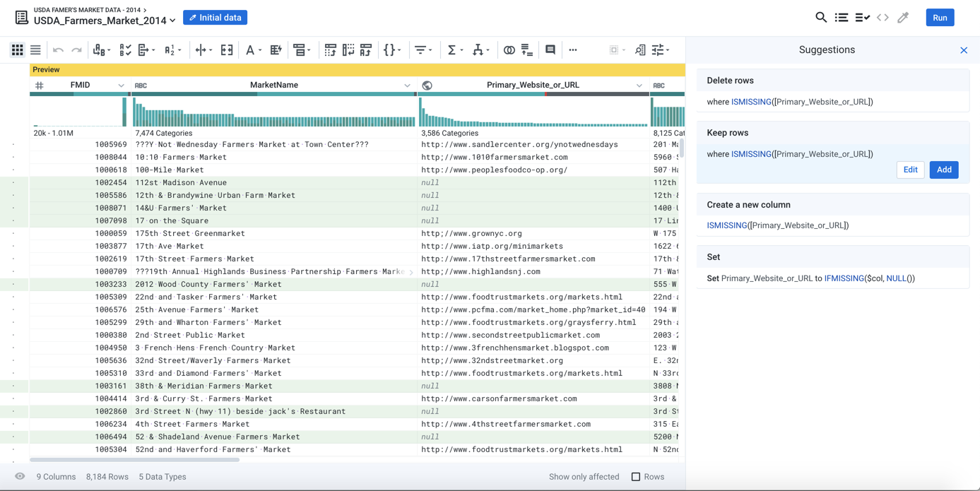Open the more options ellipsis menu
980x491 pixels.
(x=573, y=50)
